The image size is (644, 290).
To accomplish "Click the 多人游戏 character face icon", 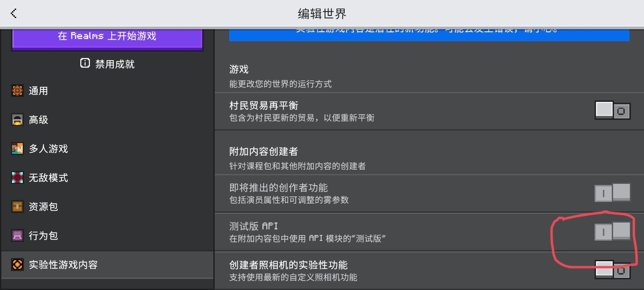I will [17, 149].
